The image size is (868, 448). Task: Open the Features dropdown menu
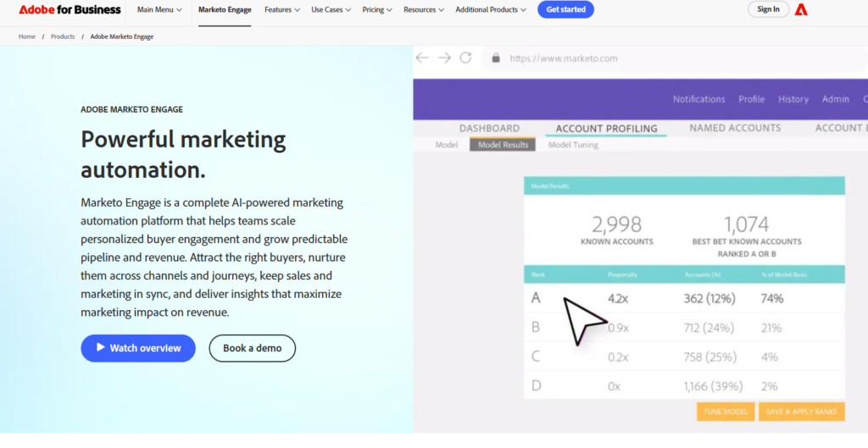(282, 9)
